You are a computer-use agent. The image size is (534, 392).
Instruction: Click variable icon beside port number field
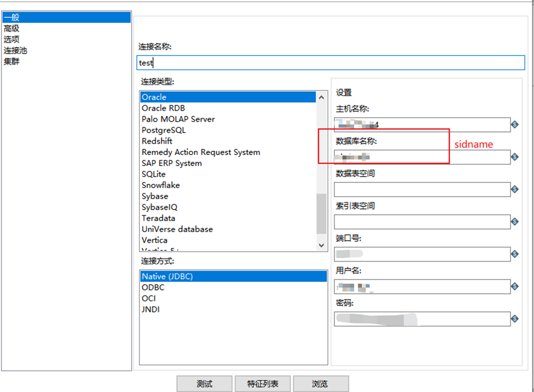pyautogui.click(x=515, y=254)
